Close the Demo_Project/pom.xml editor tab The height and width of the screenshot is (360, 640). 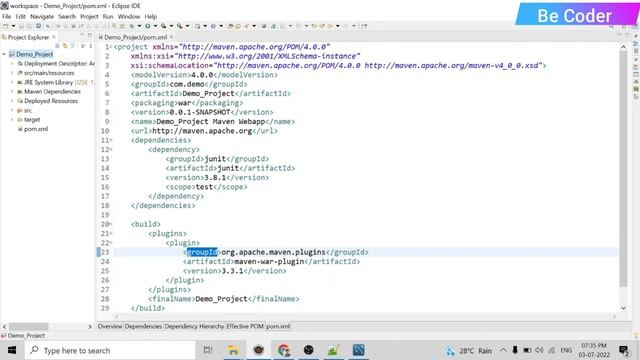pyautogui.click(x=171, y=37)
